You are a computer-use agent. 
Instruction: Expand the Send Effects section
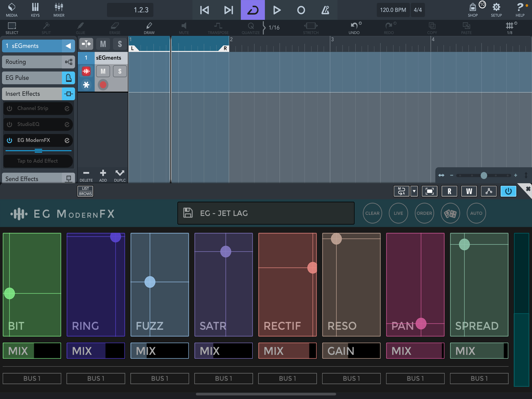tap(39, 179)
